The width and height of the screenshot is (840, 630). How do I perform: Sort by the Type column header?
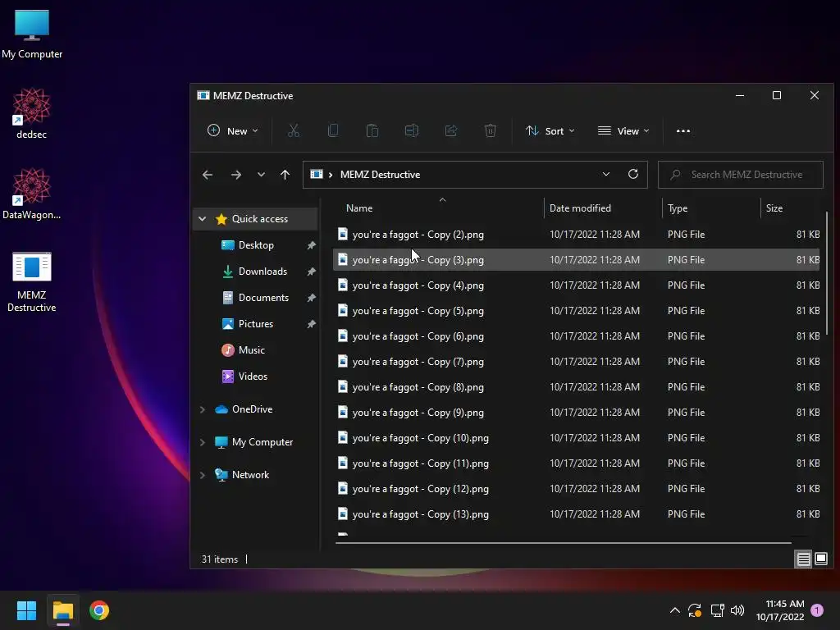coord(677,208)
